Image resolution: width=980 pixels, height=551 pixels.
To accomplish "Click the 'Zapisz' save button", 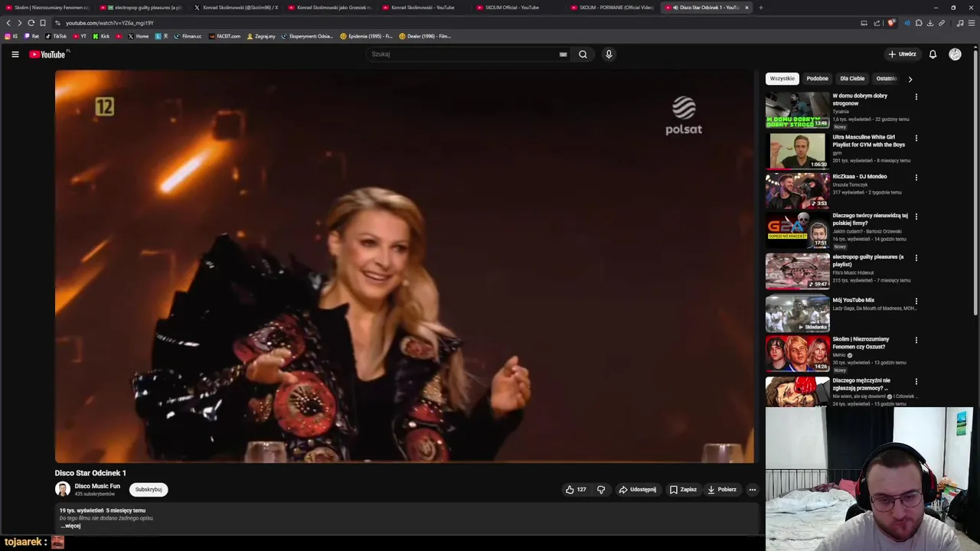I will pos(683,490).
